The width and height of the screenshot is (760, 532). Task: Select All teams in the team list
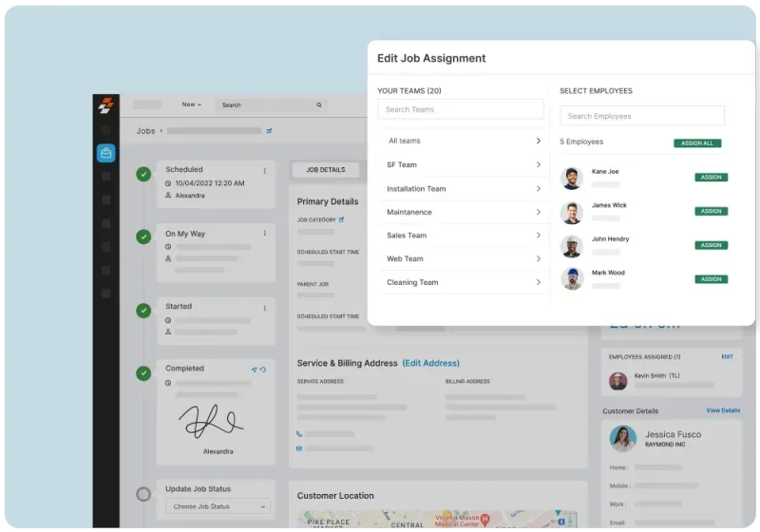point(462,142)
